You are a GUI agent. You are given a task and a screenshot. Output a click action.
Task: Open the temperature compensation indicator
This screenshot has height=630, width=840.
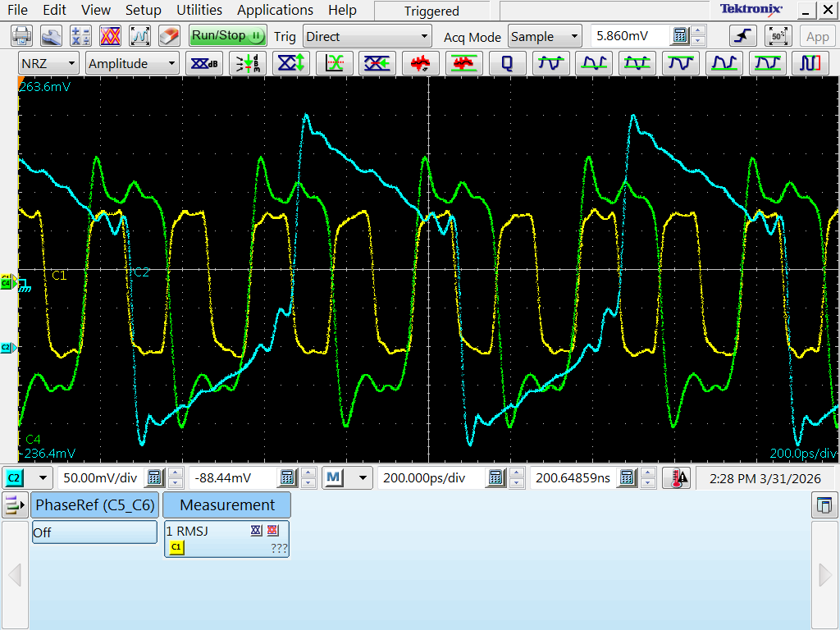[676, 478]
